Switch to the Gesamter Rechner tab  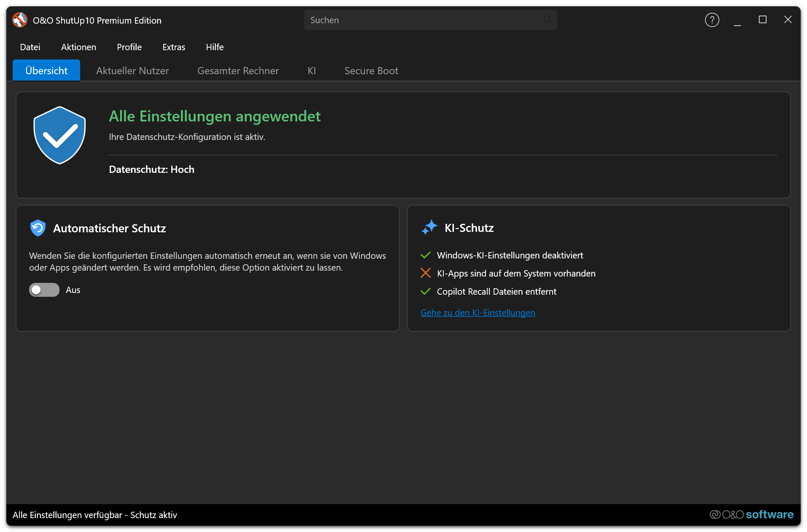click(x=238, y=70)
